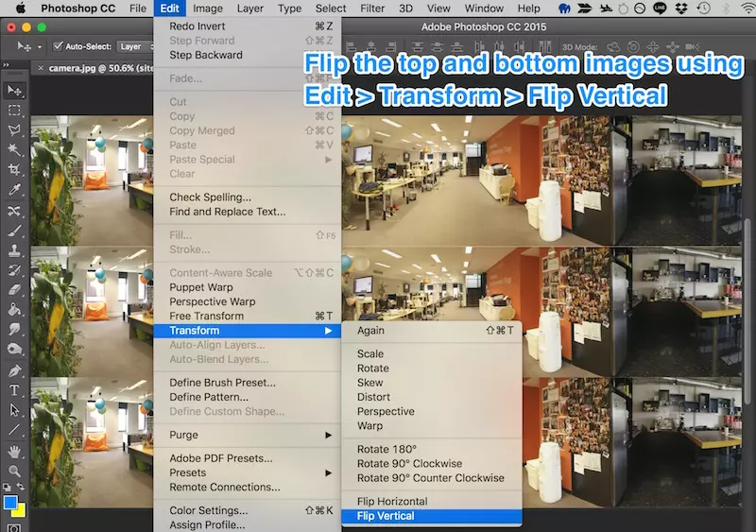Select the Path Selection arrow tool
The image size is (756, 532).
(x=14, y=410)
